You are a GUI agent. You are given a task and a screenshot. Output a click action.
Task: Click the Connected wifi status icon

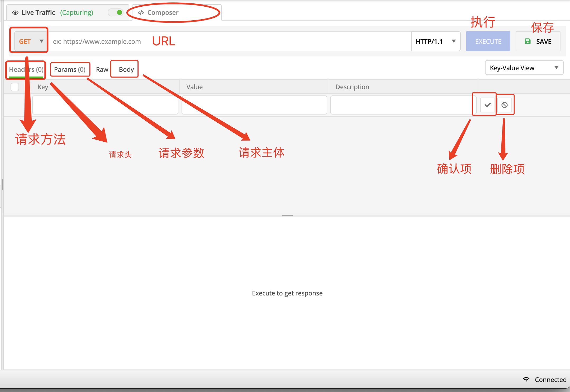click(x=526, y=379)
